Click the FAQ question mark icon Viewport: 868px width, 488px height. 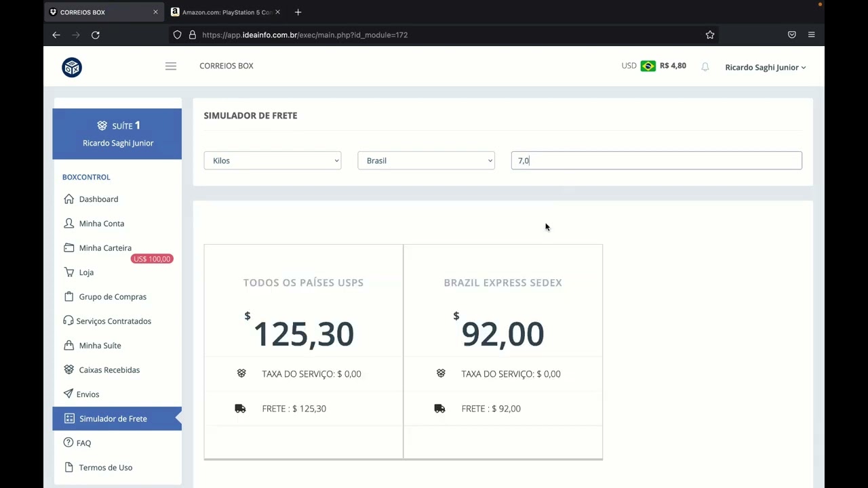point(68,443)
